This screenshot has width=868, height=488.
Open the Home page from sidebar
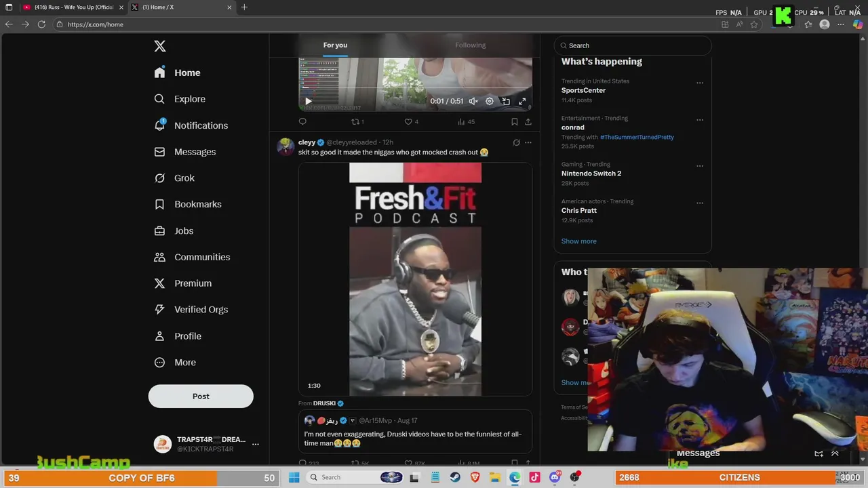(x=178, y=73)
